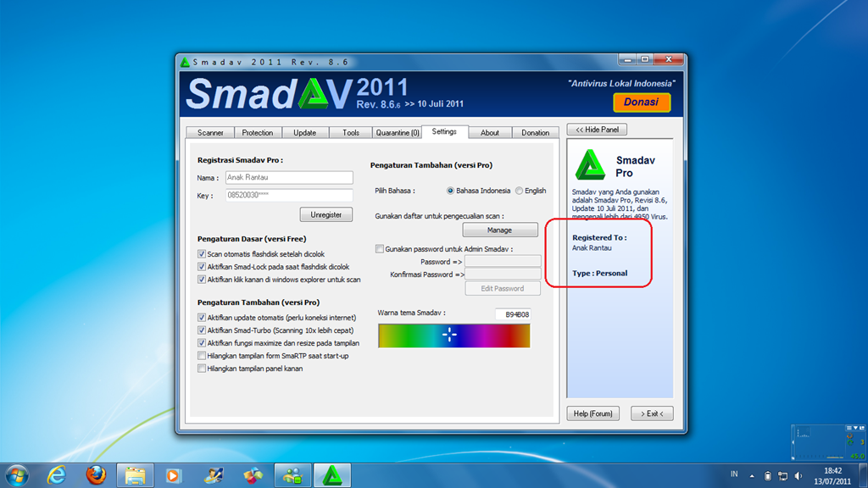Open Help (Forum) button
This screenshot has width=868, height=488.
[x=593, y=413]
